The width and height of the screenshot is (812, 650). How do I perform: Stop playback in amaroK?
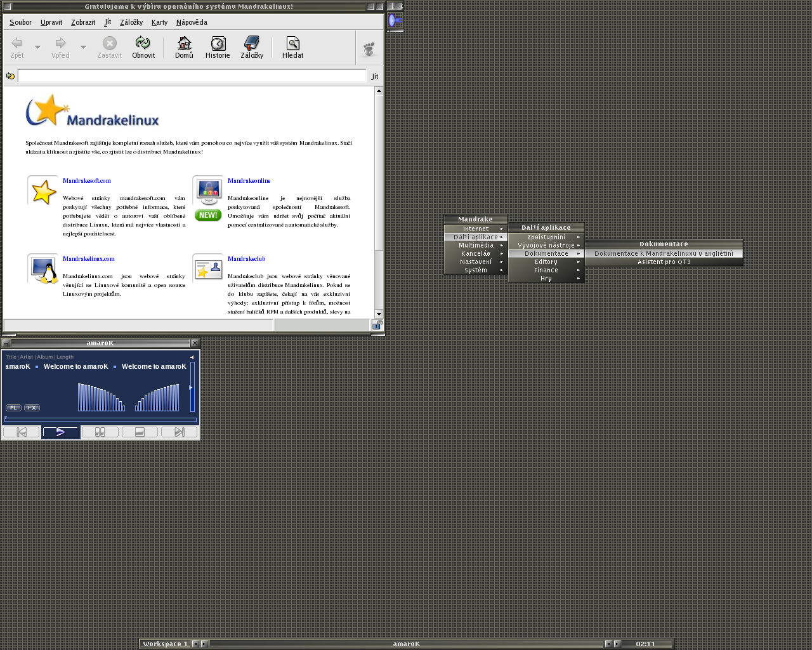coord(140,432)
